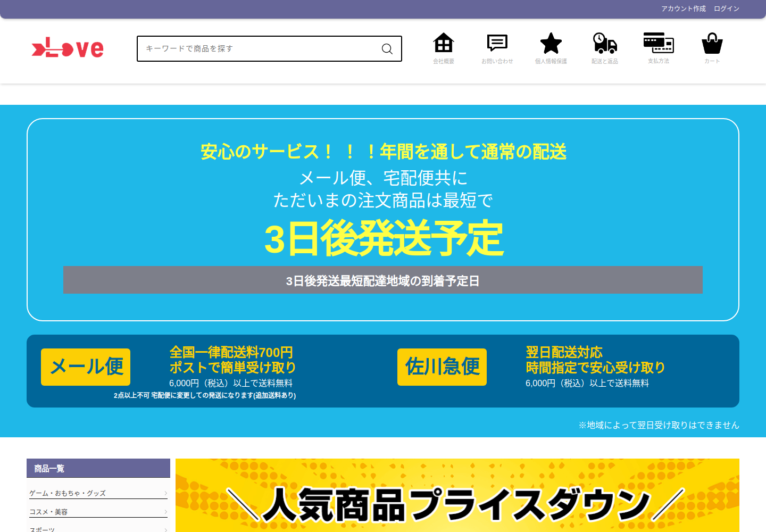Focus the キーワードで商品を探す search field
766x532 pixels.
[x=269, y=48]
